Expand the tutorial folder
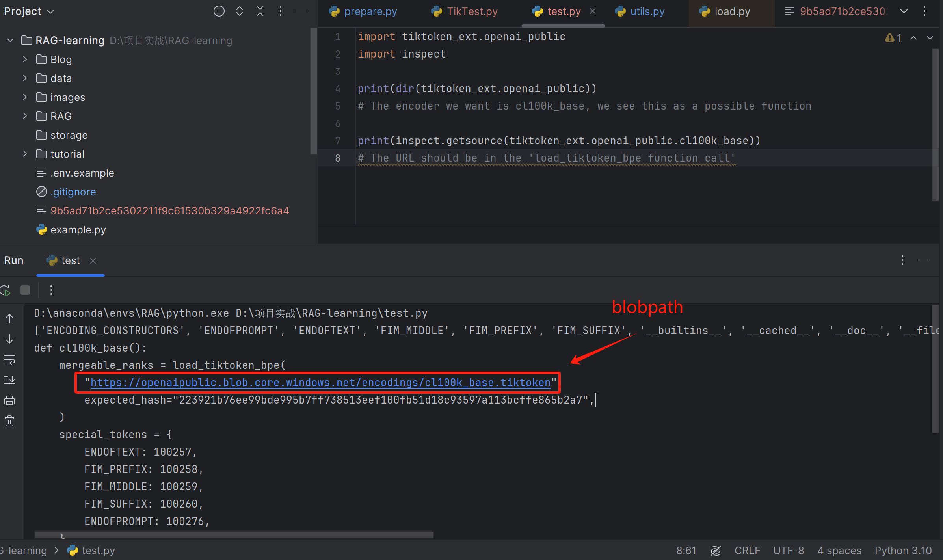 pos(25,154)
